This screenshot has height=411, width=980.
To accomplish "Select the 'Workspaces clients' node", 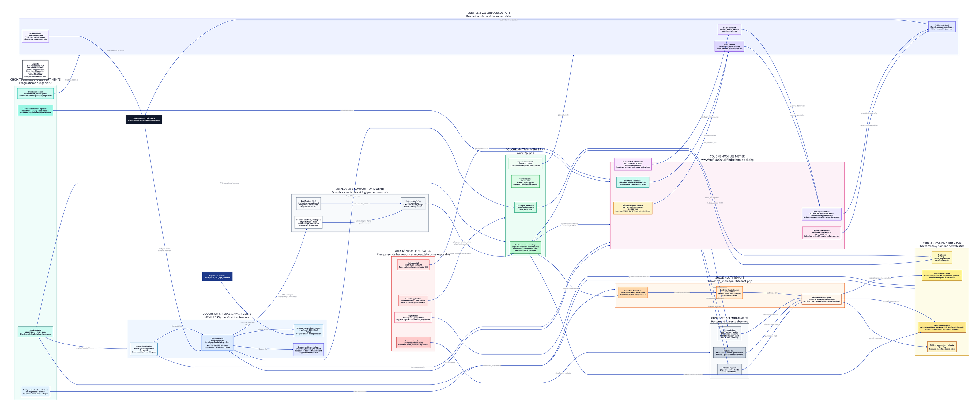I will (x=942, y=327).
